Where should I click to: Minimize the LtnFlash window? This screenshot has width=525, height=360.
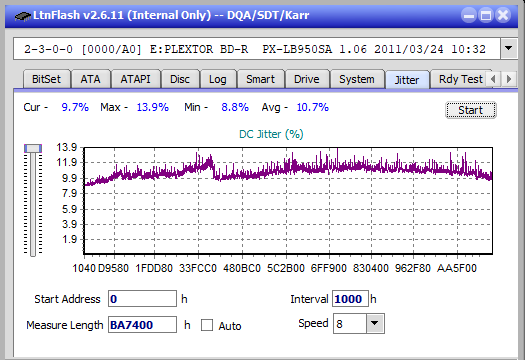click(469, 15)
